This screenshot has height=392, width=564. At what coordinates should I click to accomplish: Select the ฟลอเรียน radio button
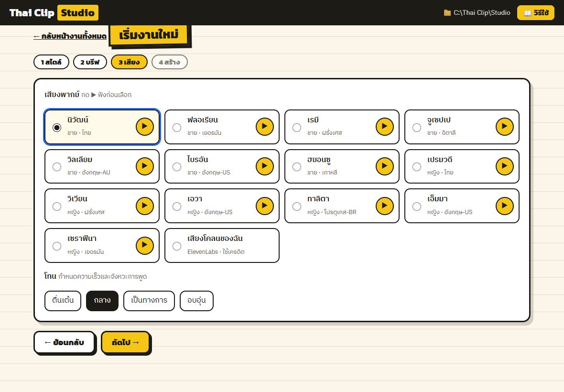click(x=177, y=128)
